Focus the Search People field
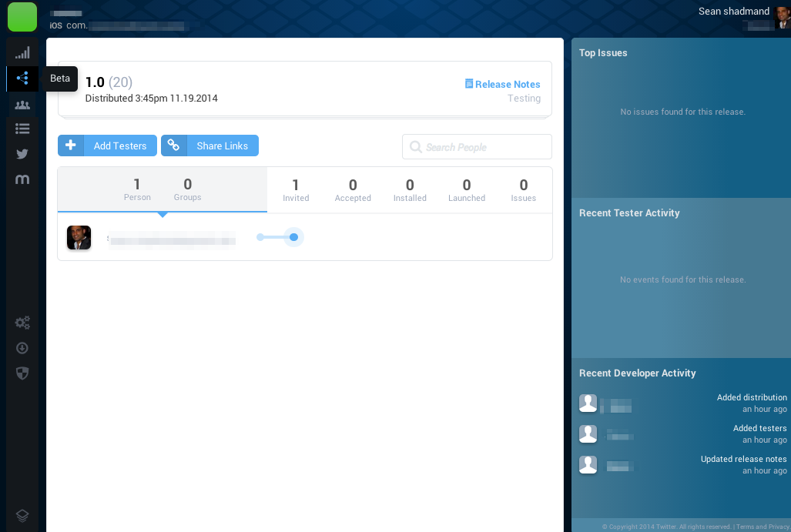Screen dimensions: 791x532 (x=478, y=147)
